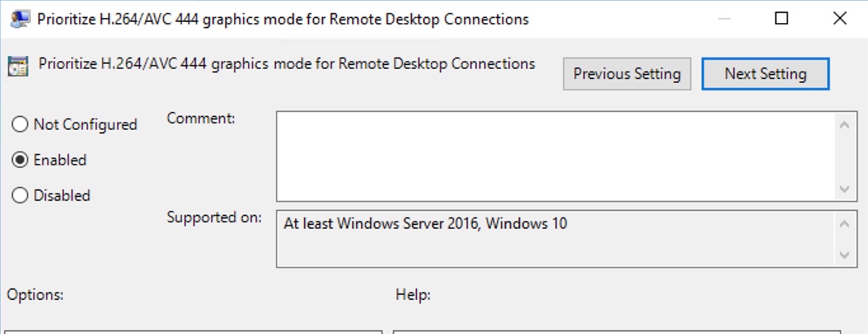Click Comment scrollbar up arrow

pyautogui.click(x=844, y=125)
